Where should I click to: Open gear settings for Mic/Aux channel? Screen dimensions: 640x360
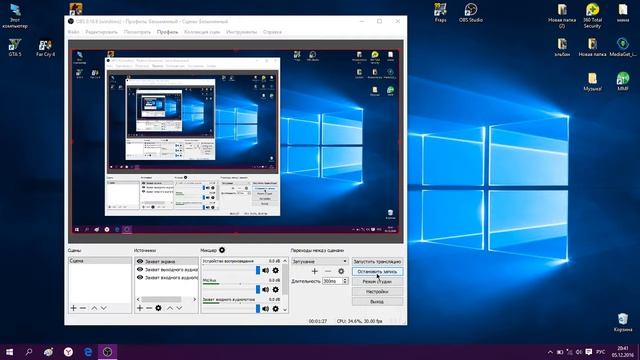pyautogui.click(x=276, y=289)
